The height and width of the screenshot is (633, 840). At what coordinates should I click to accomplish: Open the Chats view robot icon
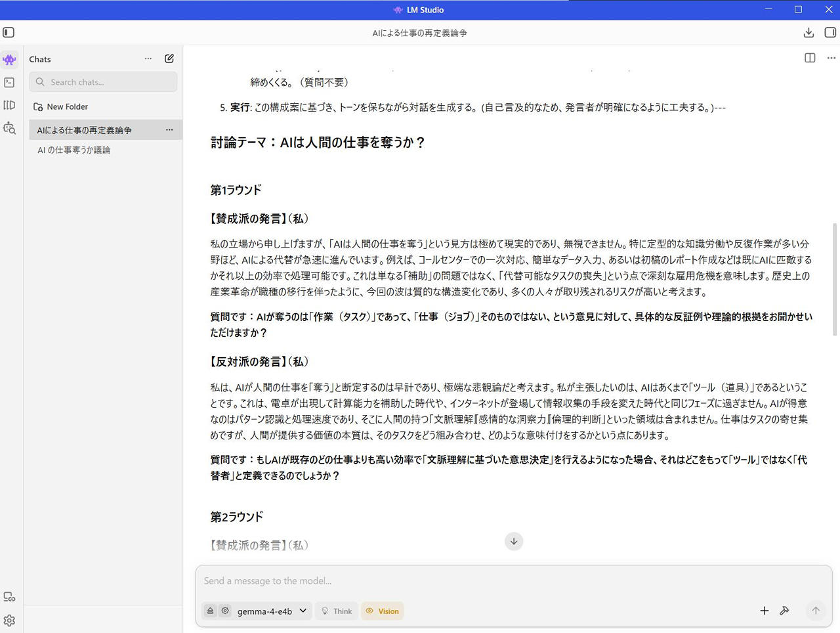coord(9,60)
